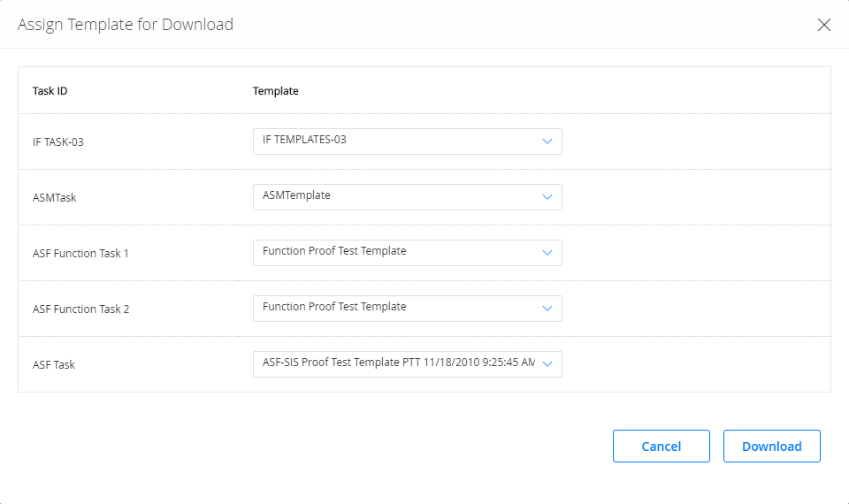Click the Template column header
This screenshot has height=504, width=849.
[276, 91]
